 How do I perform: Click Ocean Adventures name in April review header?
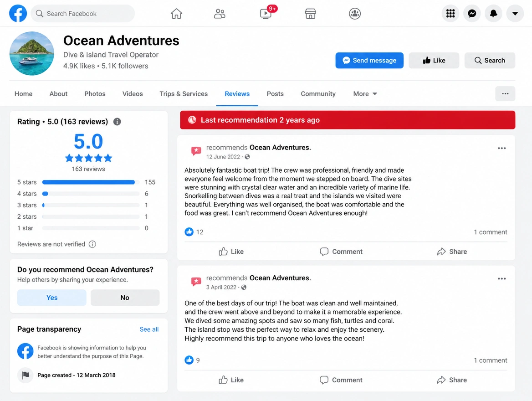(280, 278)
